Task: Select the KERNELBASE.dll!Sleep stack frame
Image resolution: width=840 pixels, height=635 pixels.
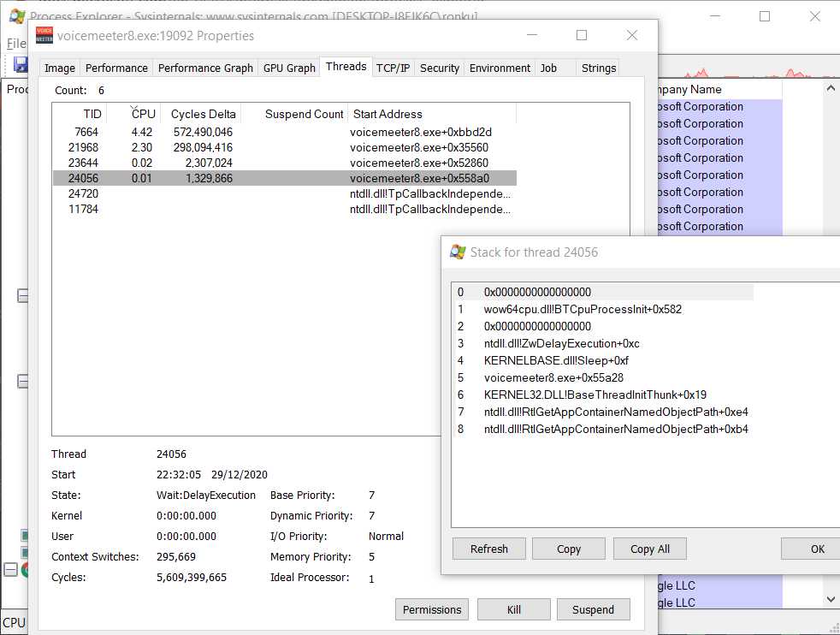Action: pyautogui.click(x=556, y=360)
